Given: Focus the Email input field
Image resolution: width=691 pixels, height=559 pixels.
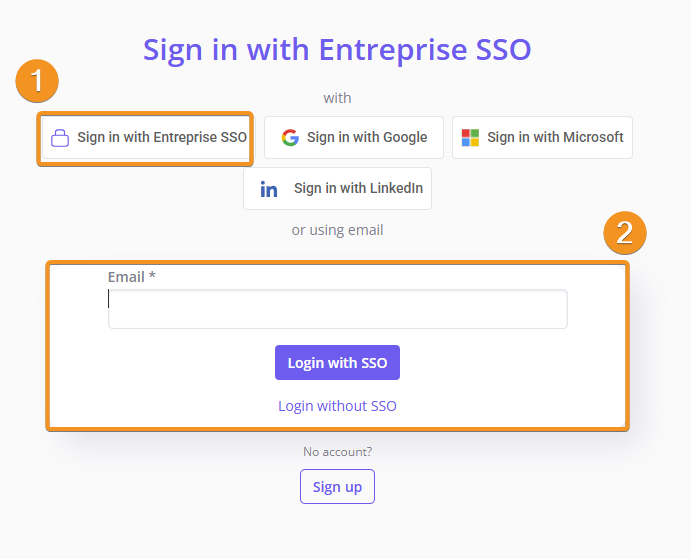Looking at the screenshot, I should coord(338,309).
